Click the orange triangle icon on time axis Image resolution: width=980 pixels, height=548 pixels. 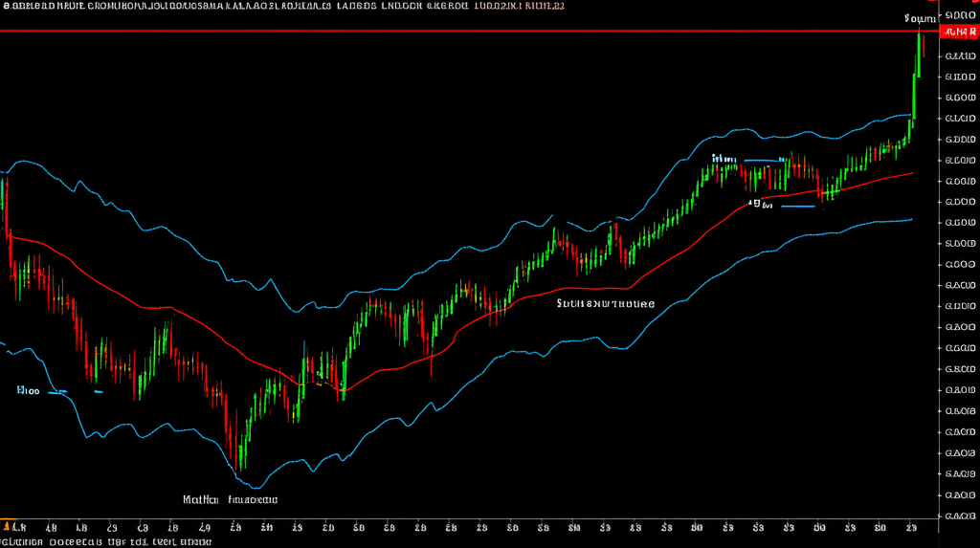[x=11, y=525]
